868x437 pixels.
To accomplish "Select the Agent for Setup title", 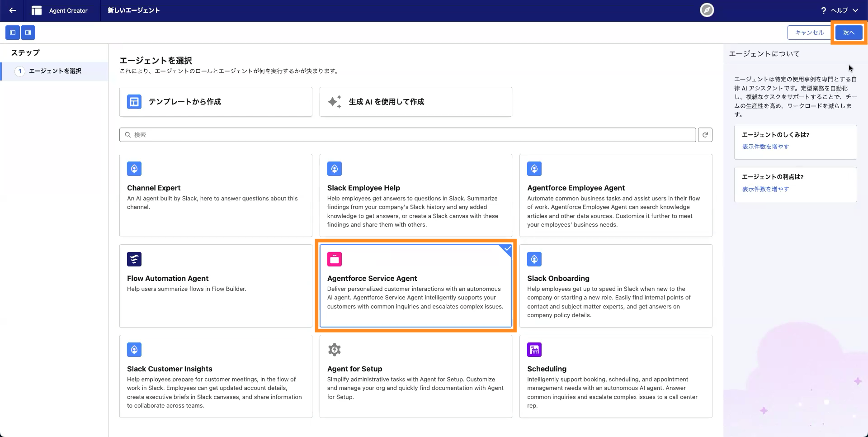I will (355, 369).
